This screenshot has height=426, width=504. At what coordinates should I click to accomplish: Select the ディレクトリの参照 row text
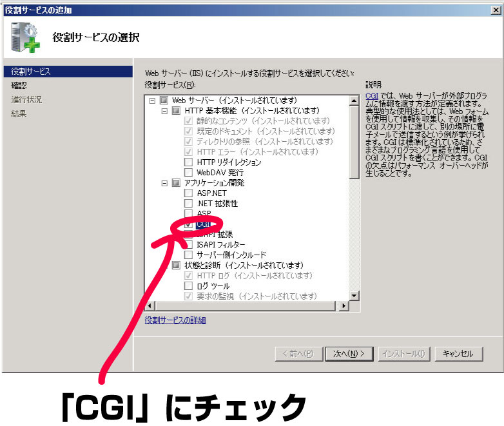point(265,142)
